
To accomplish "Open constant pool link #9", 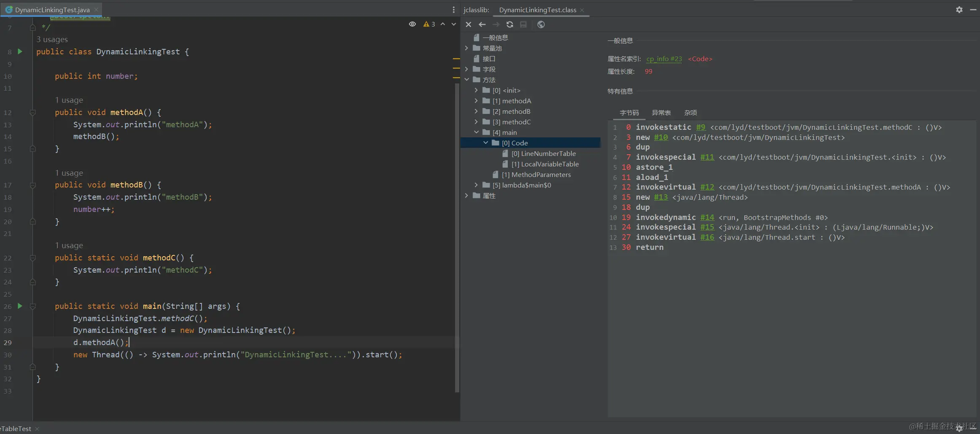I will pos(701,127).
